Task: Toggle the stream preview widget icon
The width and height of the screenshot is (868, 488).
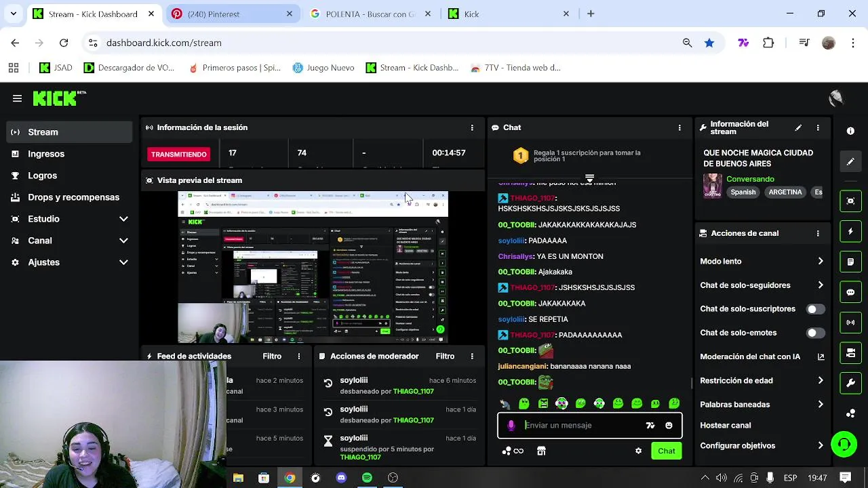Action: pyautogui.click(x=850, y=201)
